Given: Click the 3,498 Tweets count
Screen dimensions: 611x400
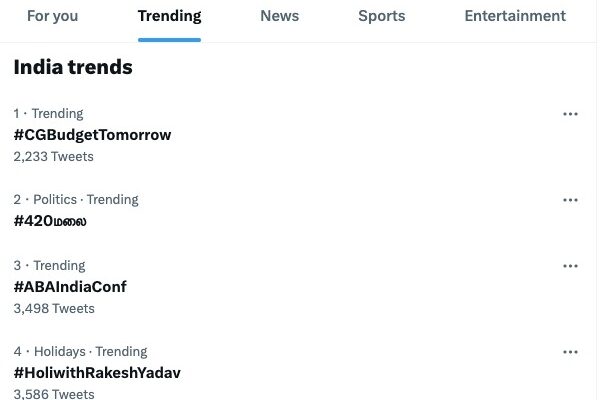Looking at the screenshot, I should (x=53, y=308).
